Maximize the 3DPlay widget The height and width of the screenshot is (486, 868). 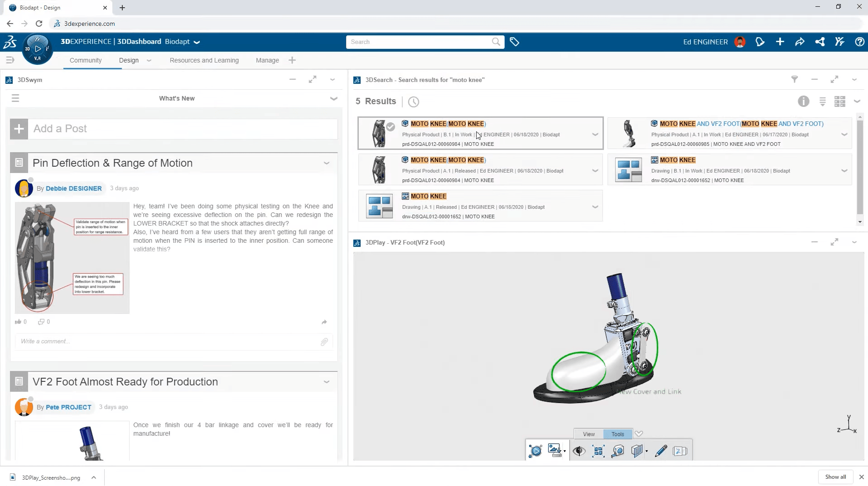click(834, 242)
